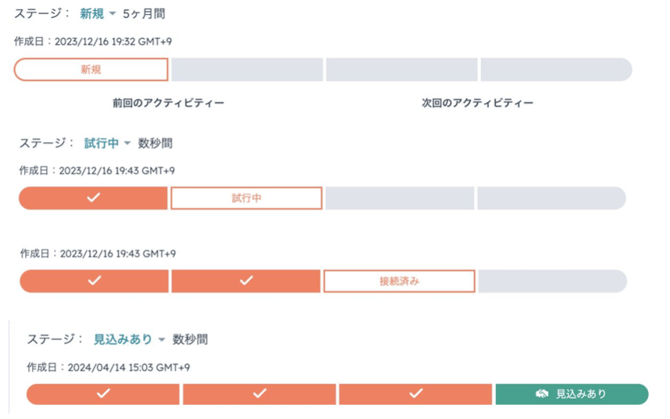The width and height of the screenshot is (670, 419).
Task: Click second checkmark in 見込みあり pipeline bar
Action: pos(259,393)
